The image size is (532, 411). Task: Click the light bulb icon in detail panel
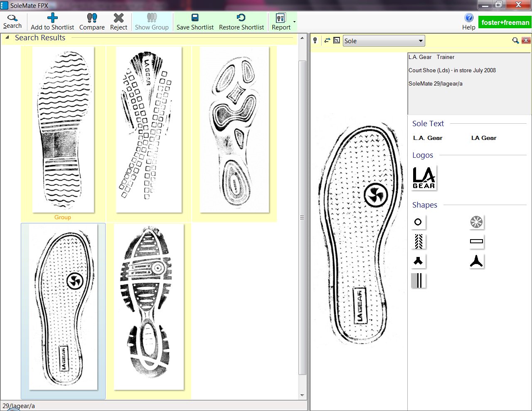315,40
